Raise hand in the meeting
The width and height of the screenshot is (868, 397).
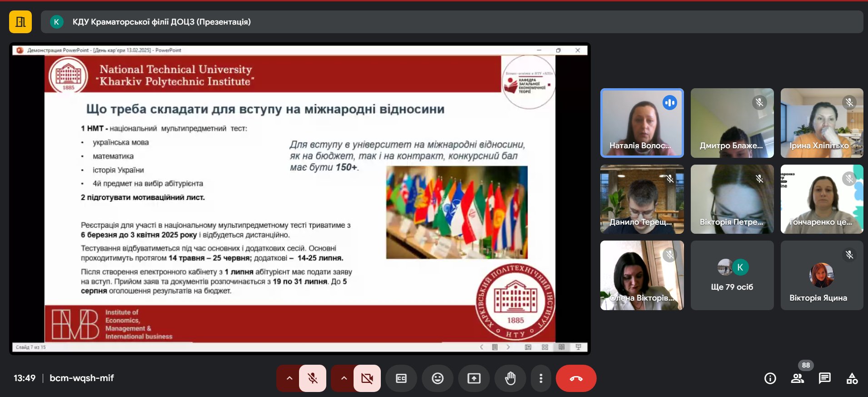[510, 378]
